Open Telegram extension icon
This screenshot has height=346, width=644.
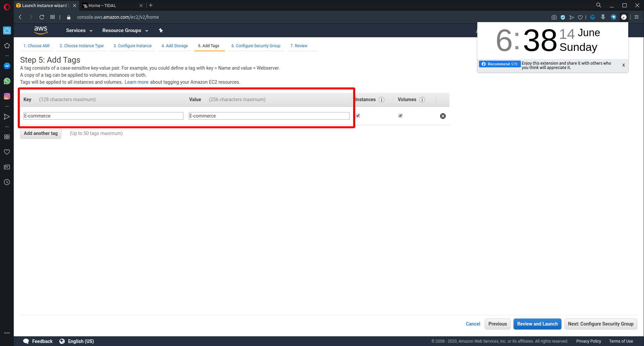tap(613, 17)
